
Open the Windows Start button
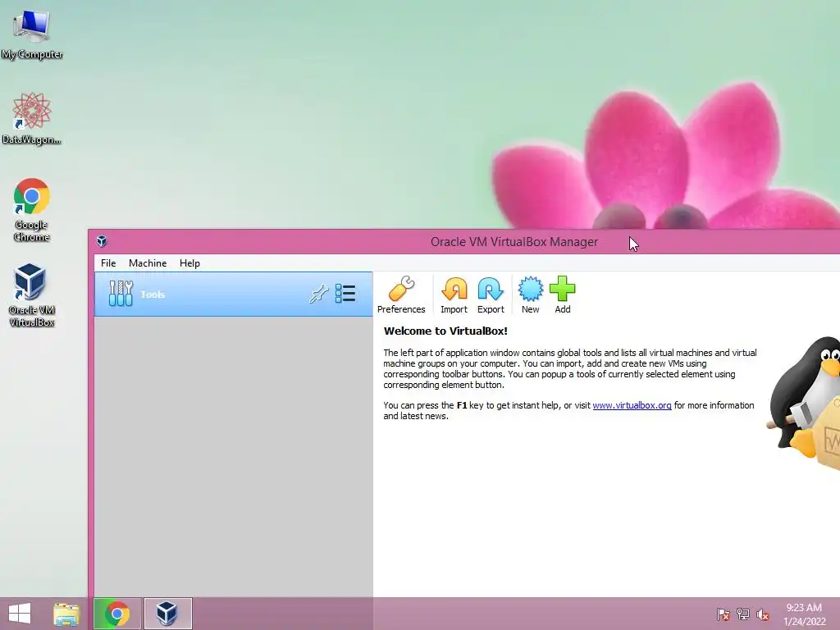20,614
